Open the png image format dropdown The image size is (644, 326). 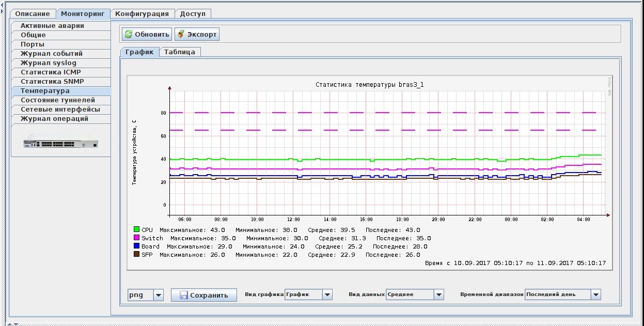(159, 295)
